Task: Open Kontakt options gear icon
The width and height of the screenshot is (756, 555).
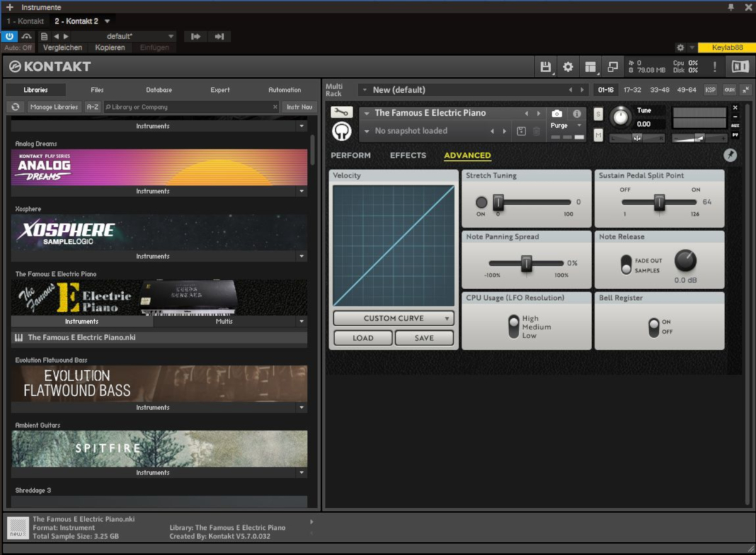Action: tap(568, 67)
